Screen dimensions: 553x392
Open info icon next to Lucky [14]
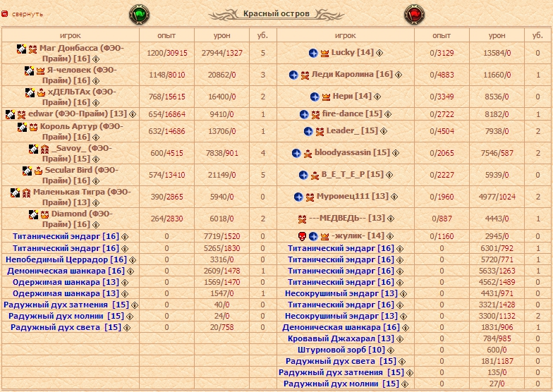point(379,53)
